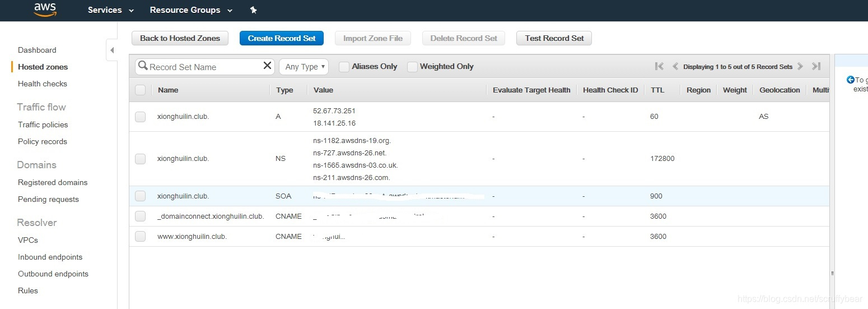Click Test Record Set button
This screenshot has width=868, height=309.
[x=554, y=38]
